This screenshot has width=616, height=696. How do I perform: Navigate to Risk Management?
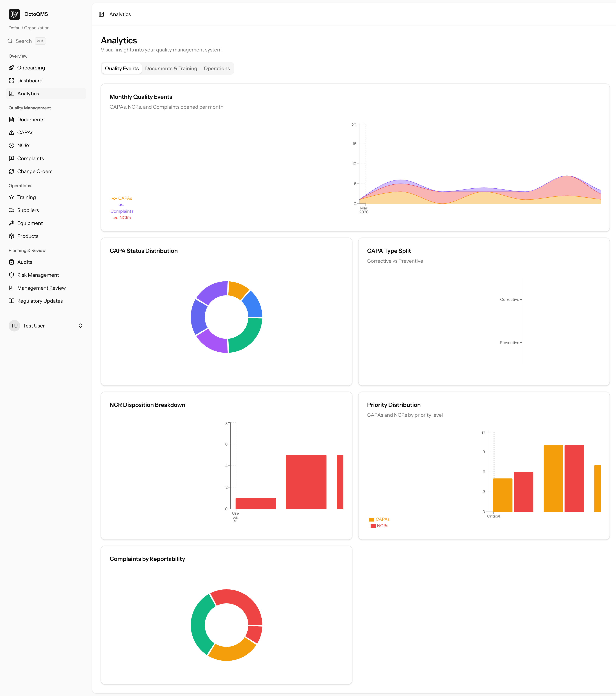click(x=46, y=275)
